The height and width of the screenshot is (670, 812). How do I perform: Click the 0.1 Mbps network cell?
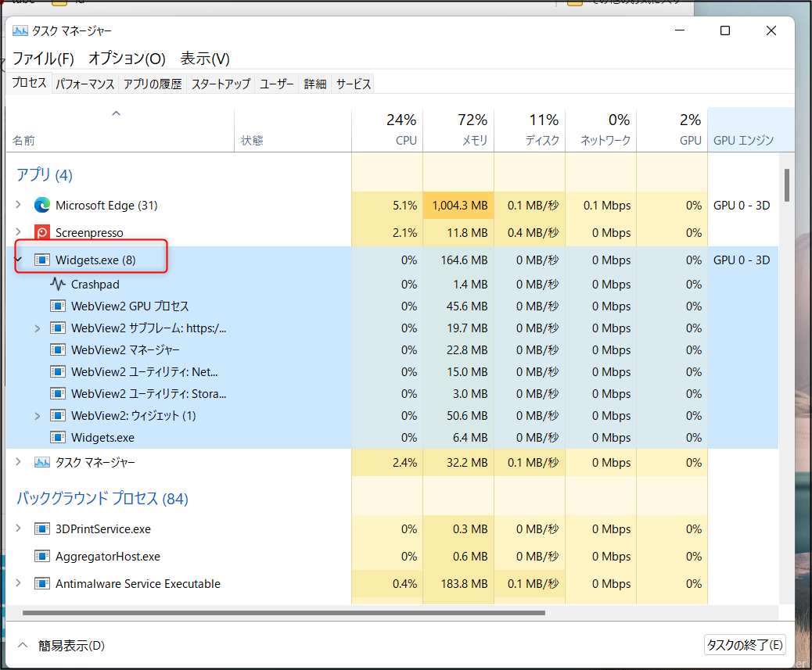[601, 206]
